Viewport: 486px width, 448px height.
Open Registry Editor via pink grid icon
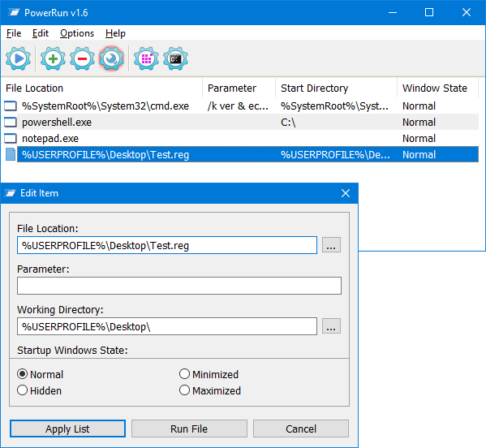point(146,58)
